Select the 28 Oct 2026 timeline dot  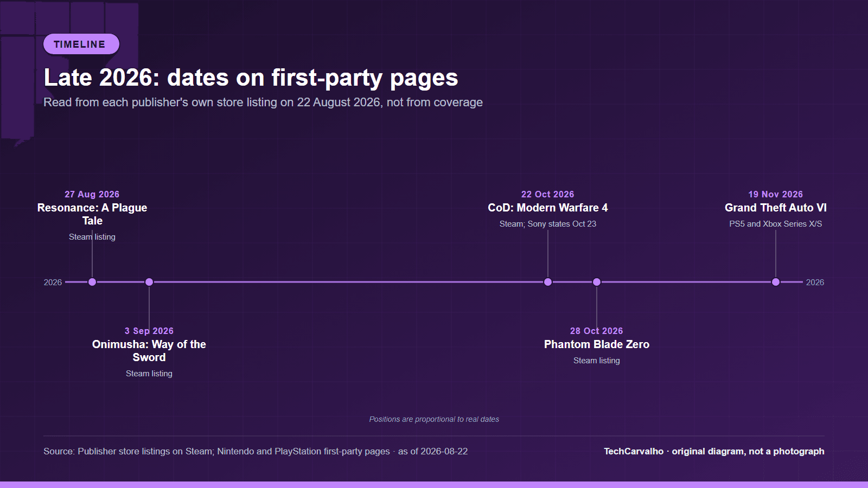tap(597, 282)
